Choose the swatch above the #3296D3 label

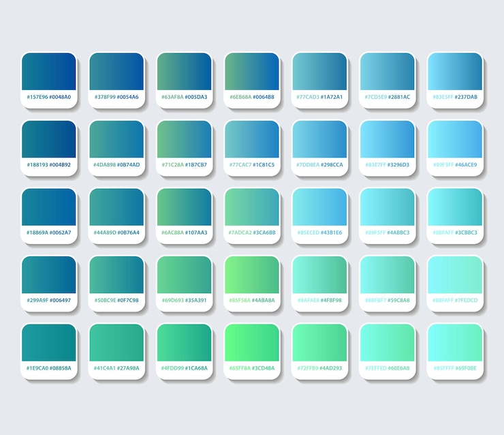pyautogui.click(x=388, y=139)
